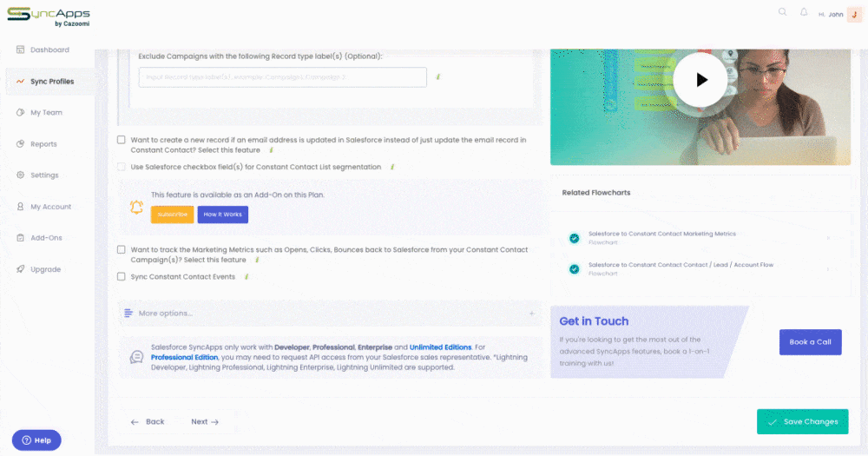
Task: Click 'Hi, John' greeting text
Action: [x=831, y=15]
